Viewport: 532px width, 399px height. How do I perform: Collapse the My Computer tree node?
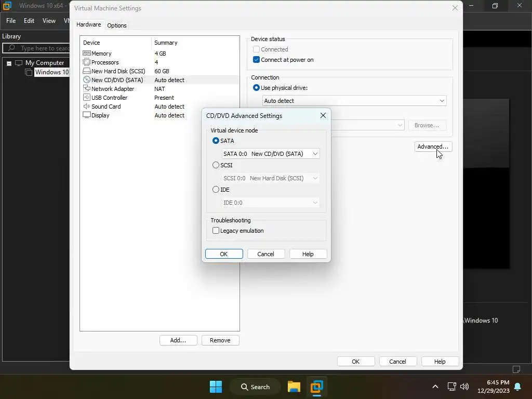click(x=9, y=63)
